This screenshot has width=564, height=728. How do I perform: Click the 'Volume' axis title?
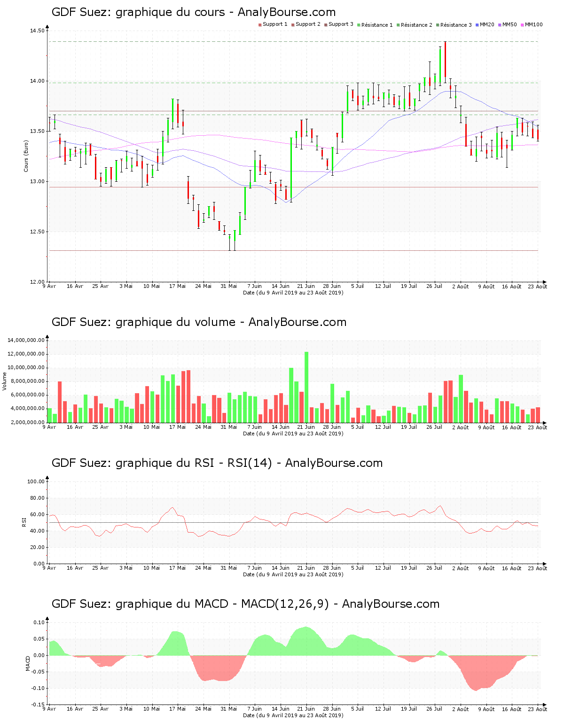[x=5, y=381]
